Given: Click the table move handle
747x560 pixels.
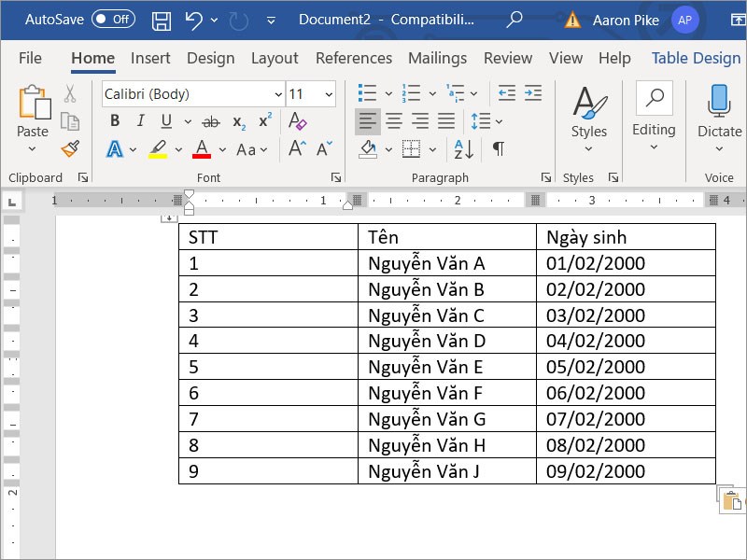Looking at the screenshot, I should (169, 217).
